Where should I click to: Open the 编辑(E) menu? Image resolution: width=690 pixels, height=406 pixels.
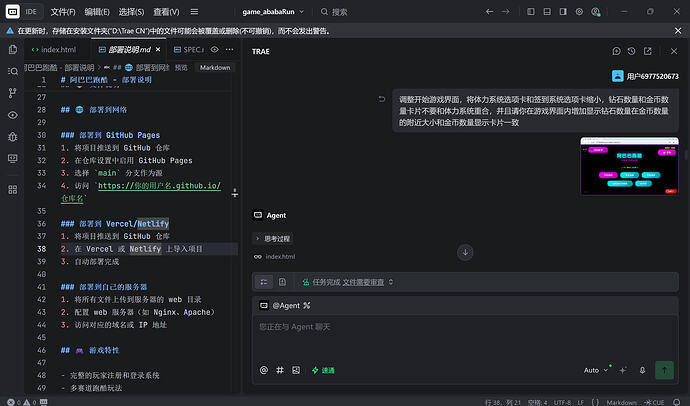click(97, 12)
